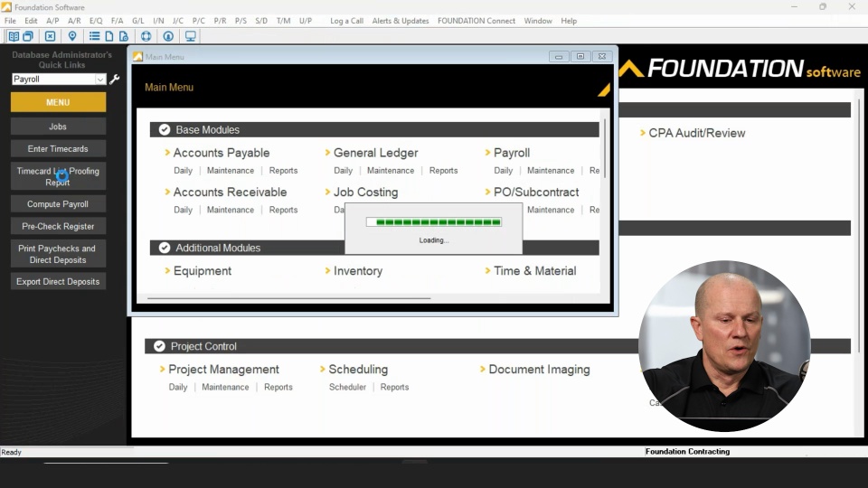Open the G/L menu
The image size is (868, 488).
(x=137, y=21)
